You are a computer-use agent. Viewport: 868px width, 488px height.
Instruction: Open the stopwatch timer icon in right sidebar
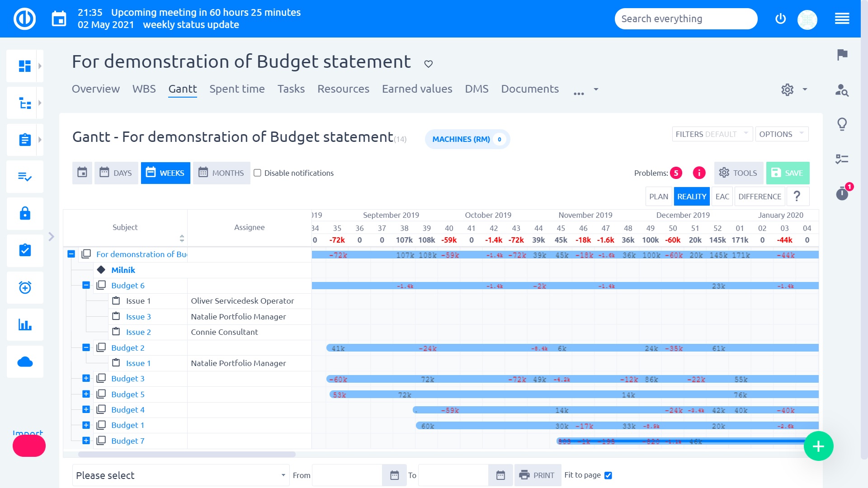(842, 194)
